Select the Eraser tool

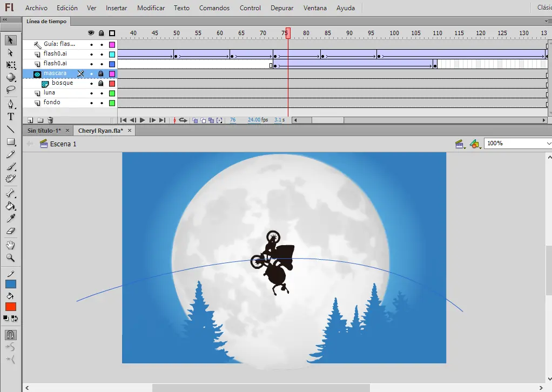coord(11,231)
